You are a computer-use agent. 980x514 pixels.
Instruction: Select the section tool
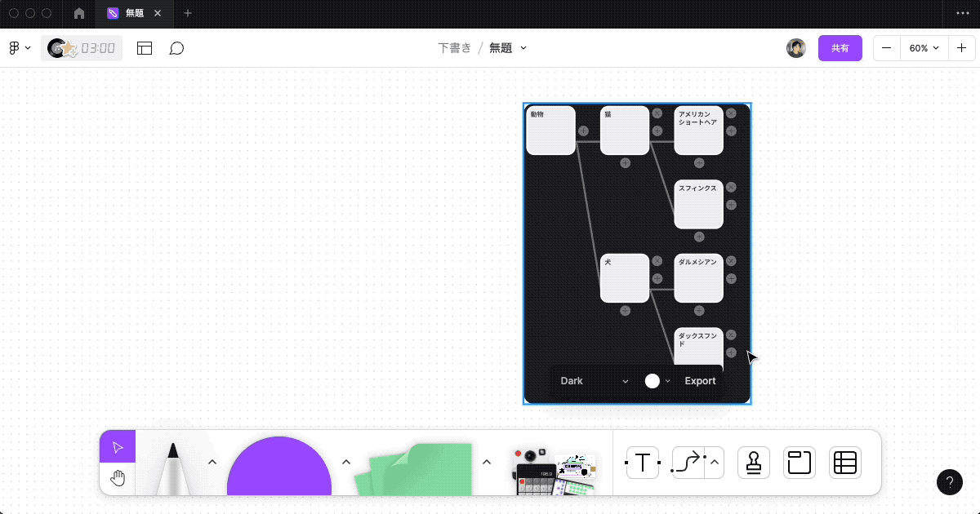799,463
